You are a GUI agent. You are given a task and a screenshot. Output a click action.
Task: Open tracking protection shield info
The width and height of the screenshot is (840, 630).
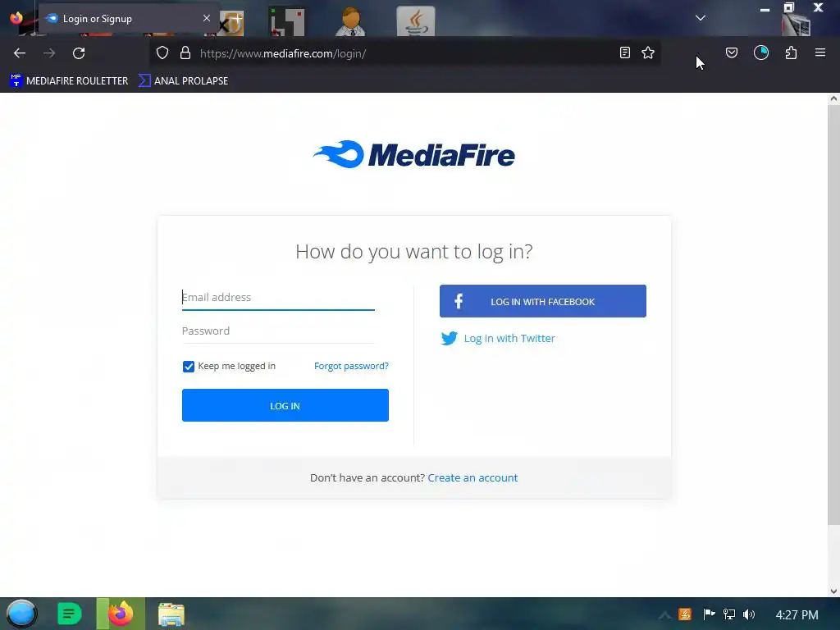[162, 52]
